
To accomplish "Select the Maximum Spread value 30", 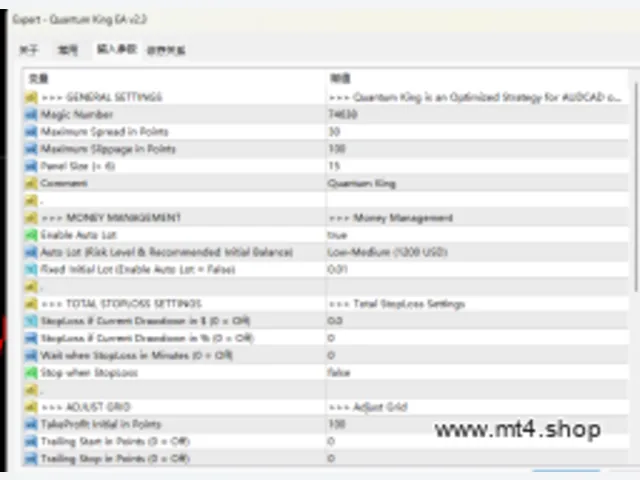I will tap(334, 131).
